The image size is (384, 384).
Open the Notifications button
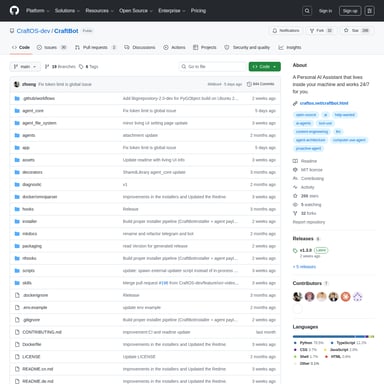click(x=286, y=30)
